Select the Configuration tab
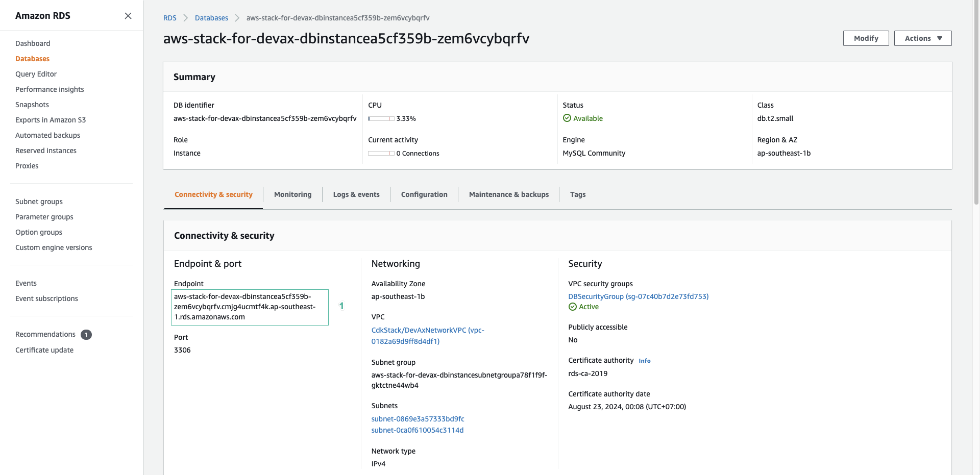This screenshot has height=475, width=980. pyautogui.click(x=424, y=194)
